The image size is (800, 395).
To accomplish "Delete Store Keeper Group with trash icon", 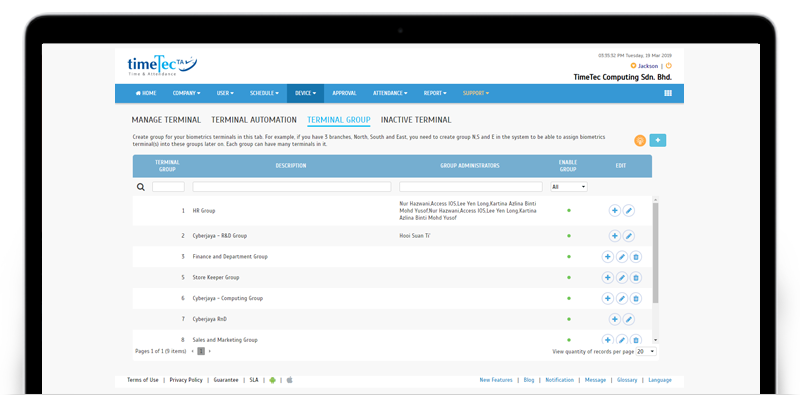I will 636,278.
